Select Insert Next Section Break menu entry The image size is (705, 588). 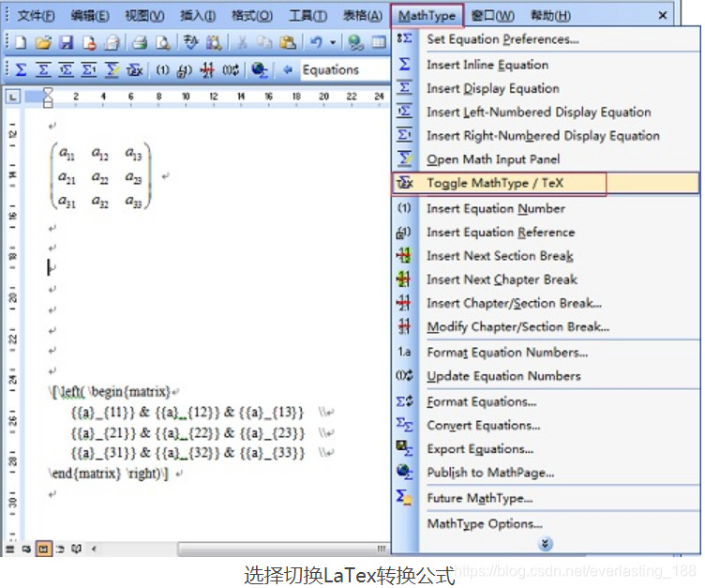[546, 256]
